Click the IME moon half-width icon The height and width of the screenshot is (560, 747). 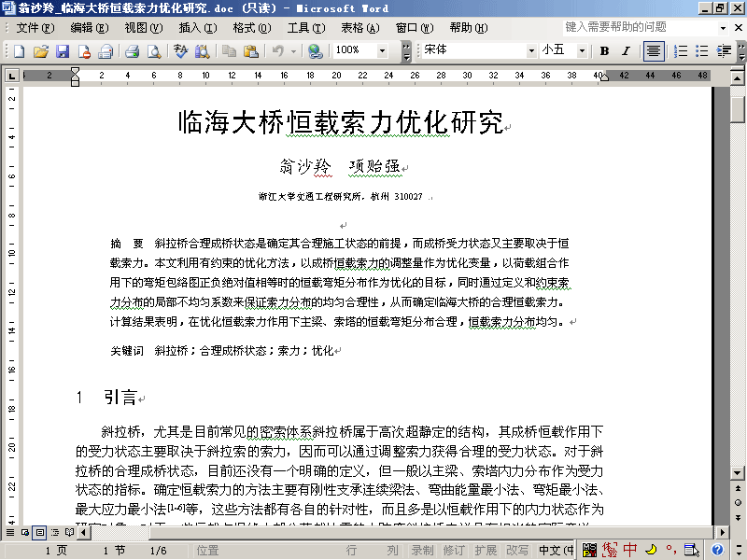coord(651,551)
